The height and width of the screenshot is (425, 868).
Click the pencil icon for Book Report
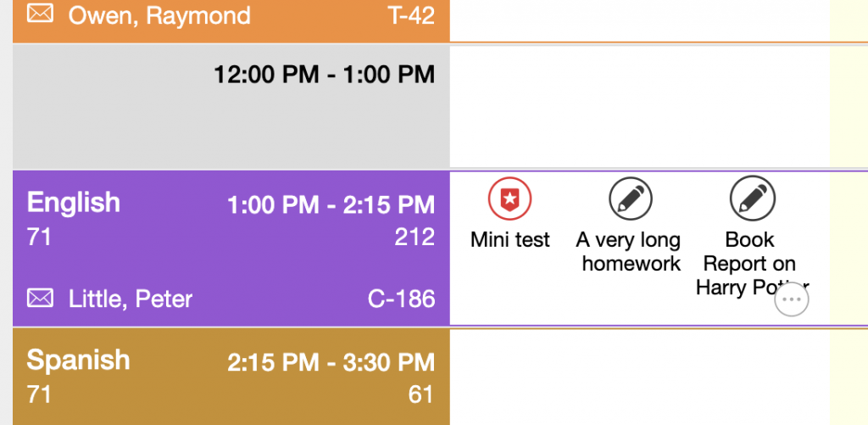pos(753,199)
